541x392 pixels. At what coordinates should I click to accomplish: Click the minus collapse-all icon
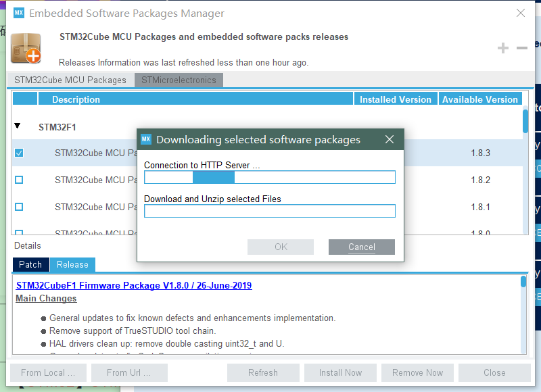[521, 48]
